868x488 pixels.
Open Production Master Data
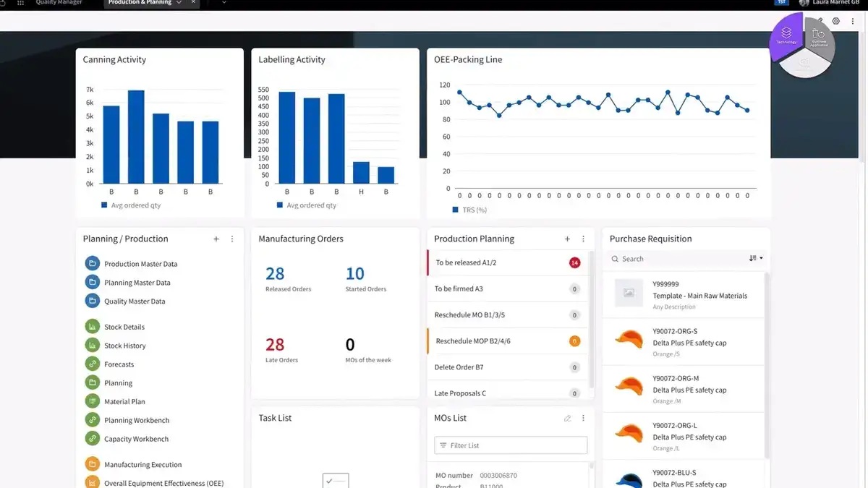[140, 264]
